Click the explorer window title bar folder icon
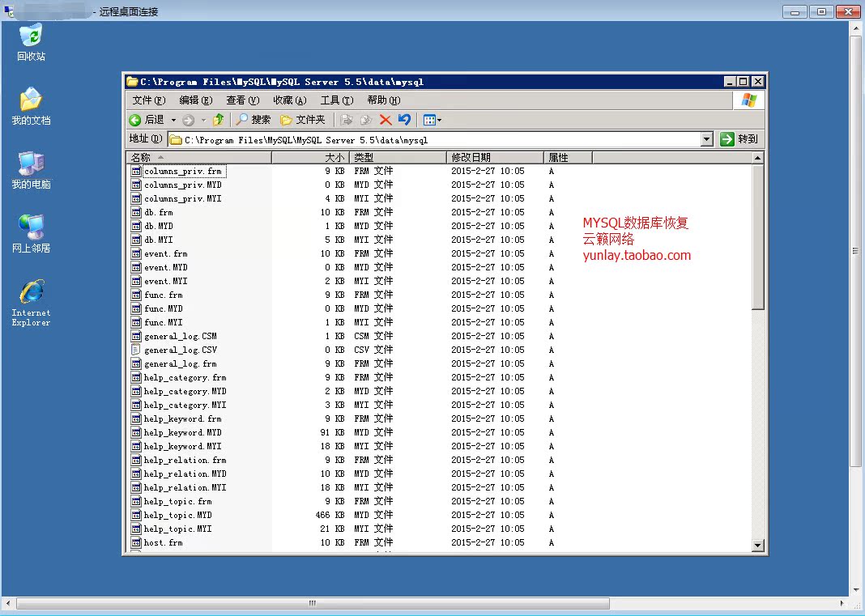The height and width of the screenshot is (616, 865). 132,82
